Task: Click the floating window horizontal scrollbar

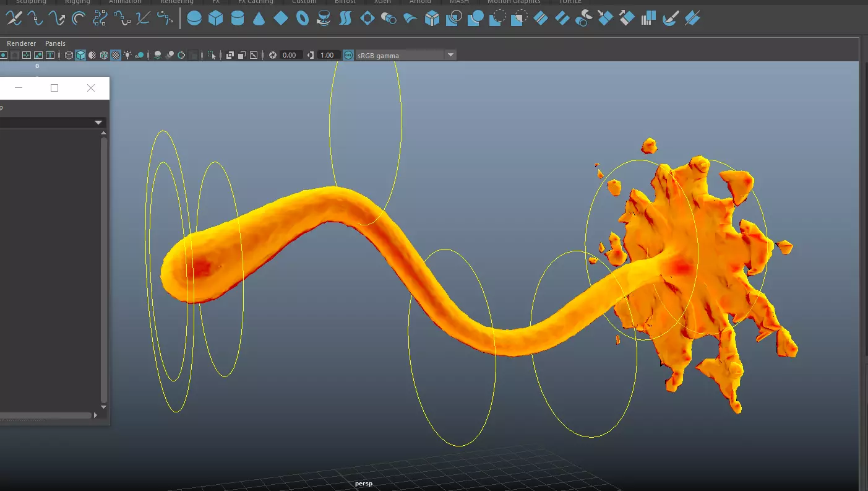Action: click(x=45, y=415)
